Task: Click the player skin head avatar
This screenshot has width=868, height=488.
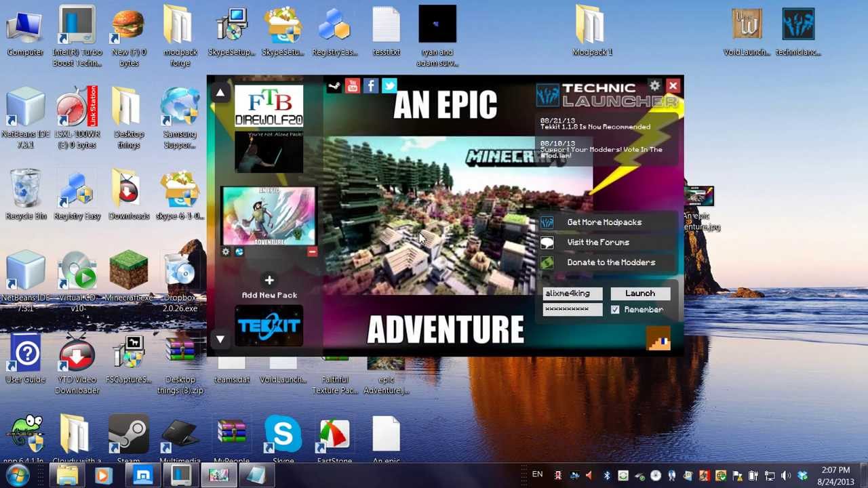Action: coord(658,338)
